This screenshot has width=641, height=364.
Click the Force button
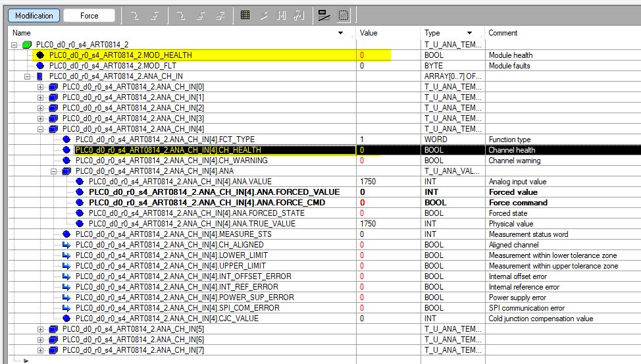coord(89,16)
